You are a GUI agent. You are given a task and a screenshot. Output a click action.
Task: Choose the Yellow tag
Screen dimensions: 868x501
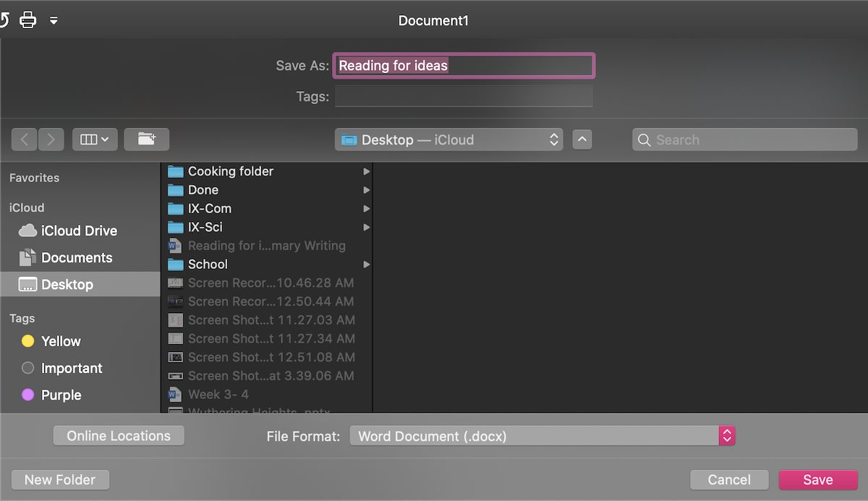[61, 341]
